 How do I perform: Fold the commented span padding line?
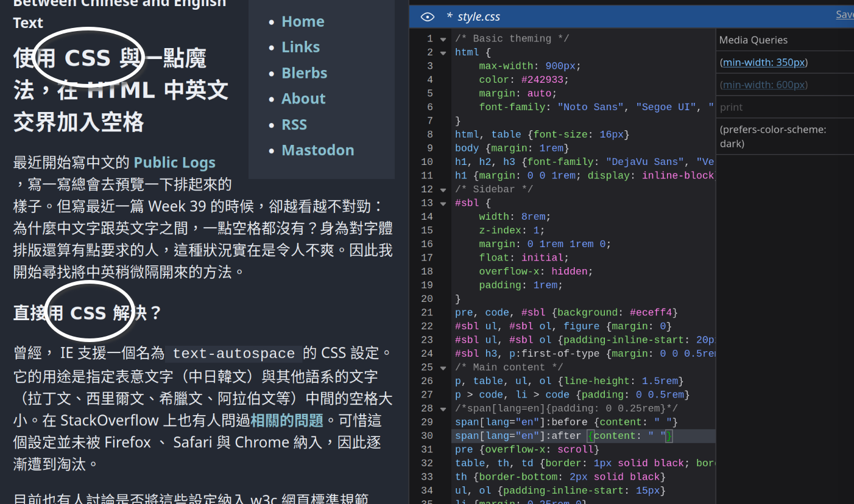coord(443,408)
